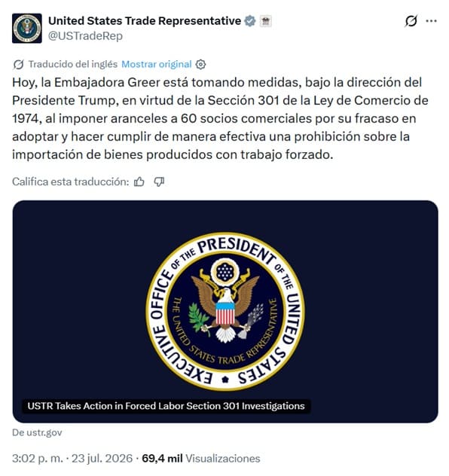Open the three-dot more options menu
This screenshot has height=476, width=449.
(431, 21)
